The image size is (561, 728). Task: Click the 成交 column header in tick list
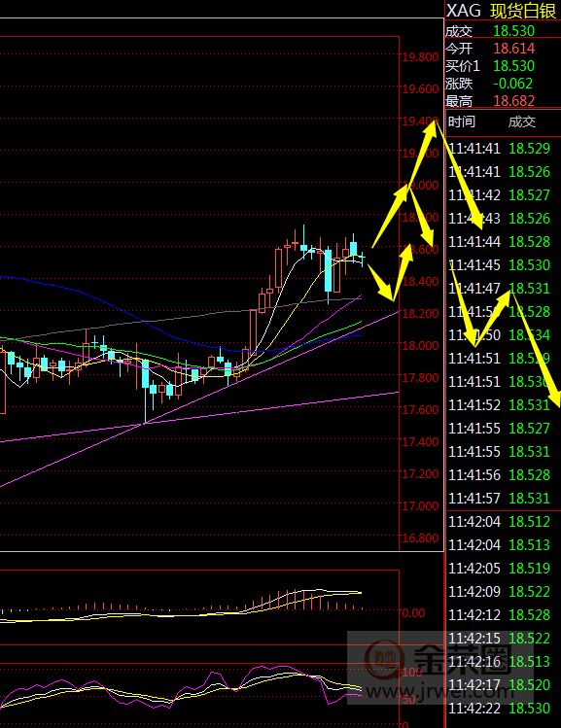tap(522, 122)
